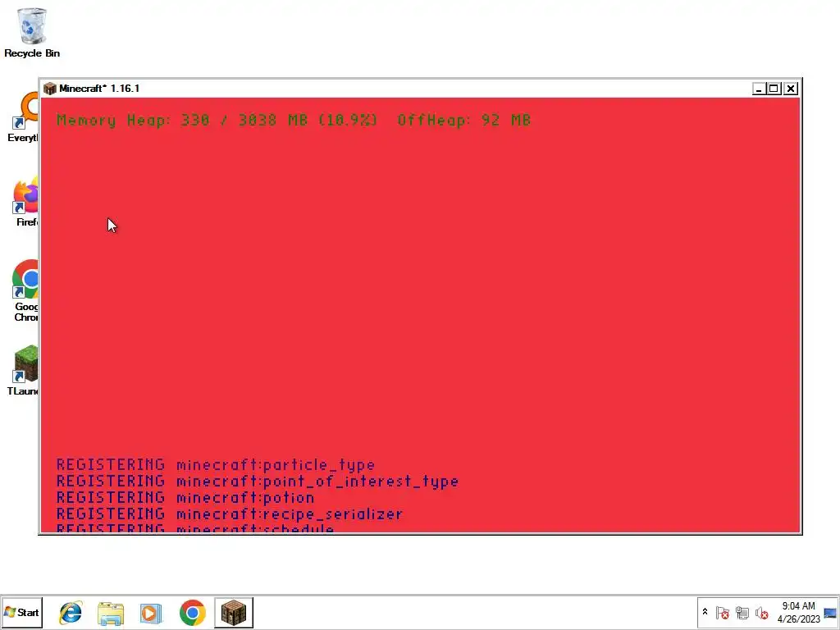Show hidden system tray icons

[x=705, y=612]
